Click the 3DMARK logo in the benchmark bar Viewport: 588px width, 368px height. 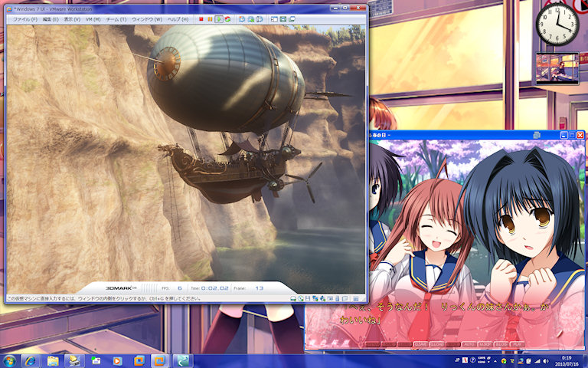click(121, 288)
